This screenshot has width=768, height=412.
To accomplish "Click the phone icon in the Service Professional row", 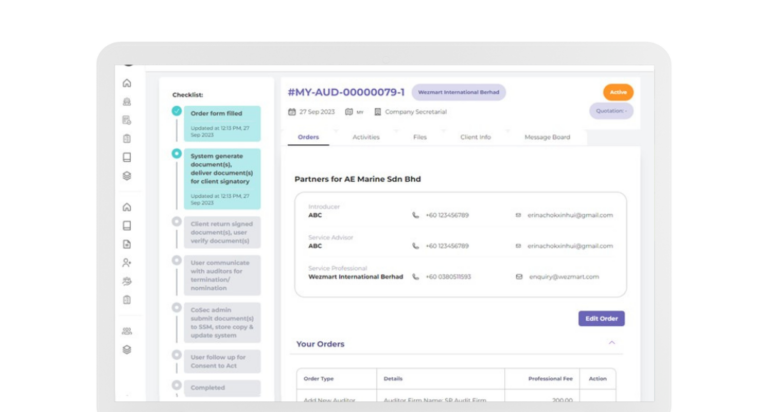I will (x=415, y=277).
